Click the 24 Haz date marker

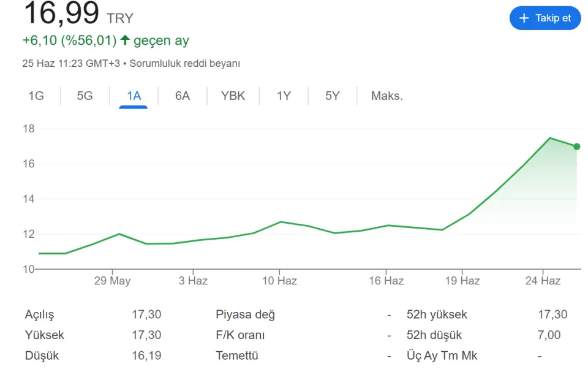pyautogui.click(x=543, y=281)
